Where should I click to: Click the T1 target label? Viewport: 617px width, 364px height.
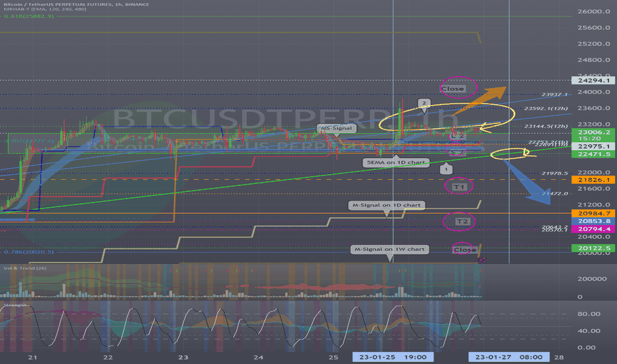point(459,187)
